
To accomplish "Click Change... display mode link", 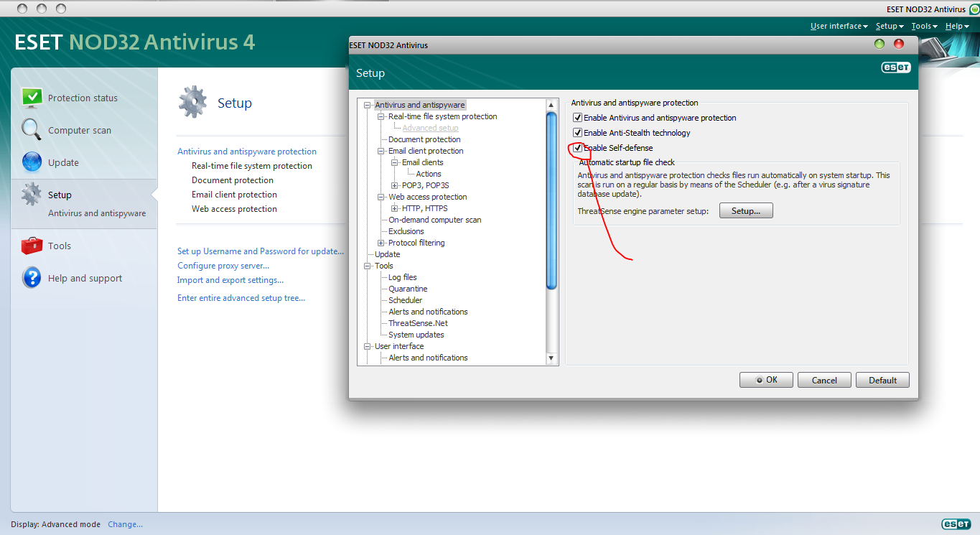I will [125, 524].
